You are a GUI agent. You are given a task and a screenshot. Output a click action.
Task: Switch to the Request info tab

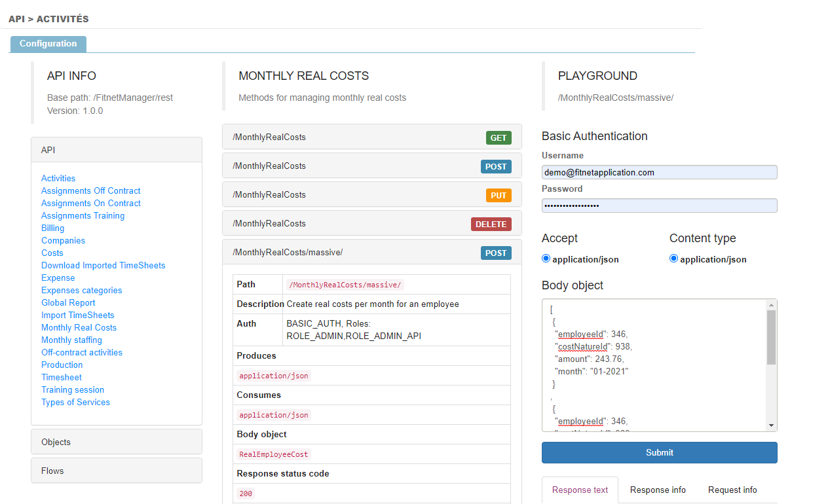click(732, 490)
